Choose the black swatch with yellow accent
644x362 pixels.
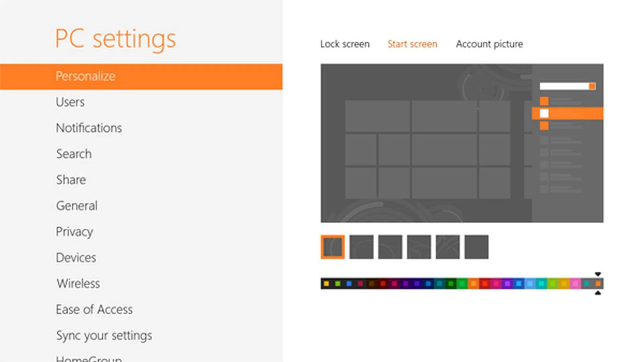tap(326, 284)
